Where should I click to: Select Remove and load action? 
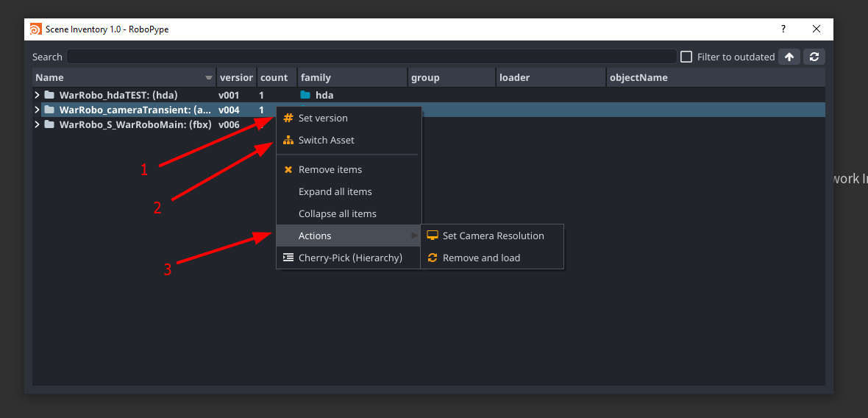[492, 258]
